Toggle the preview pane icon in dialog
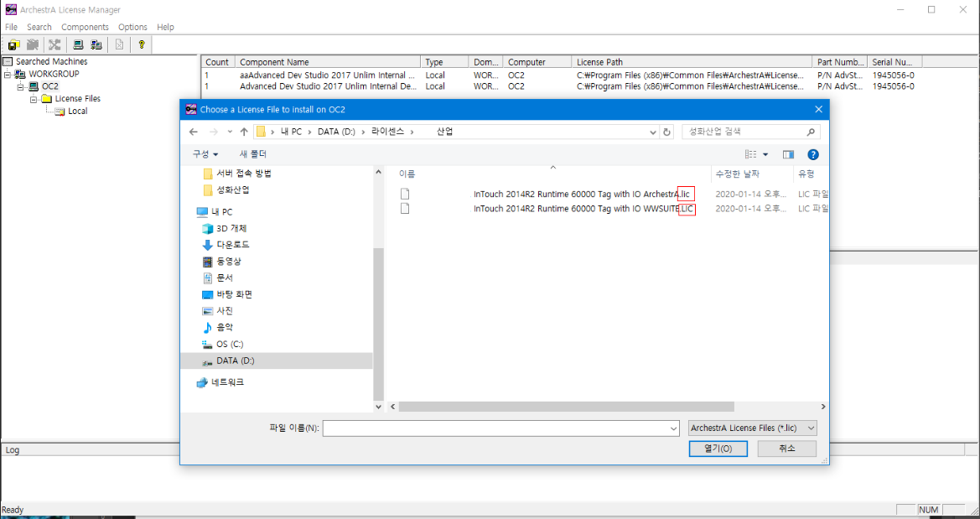This screenshot has height=519, width=980. 788,154
